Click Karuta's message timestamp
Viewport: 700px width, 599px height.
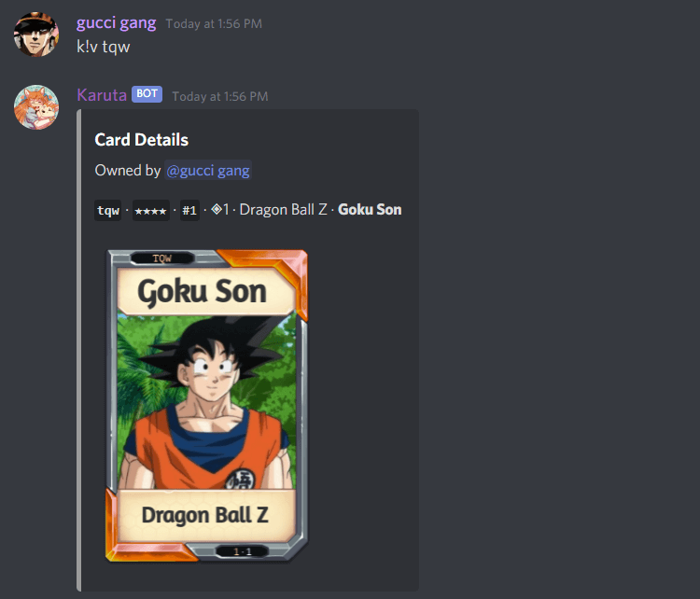(220, 96)
